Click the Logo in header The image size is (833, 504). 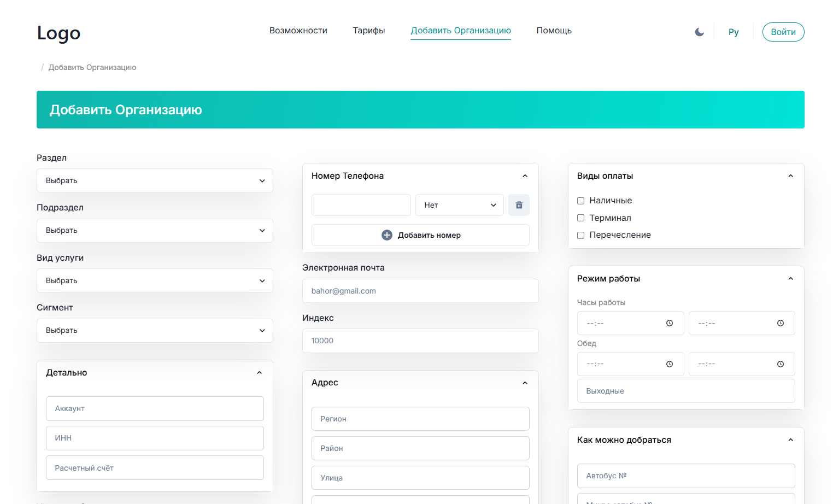coord(58,33)
